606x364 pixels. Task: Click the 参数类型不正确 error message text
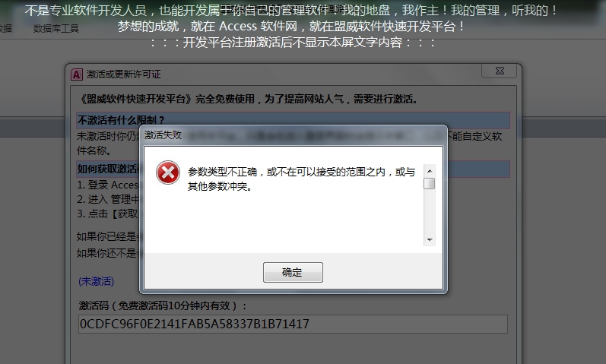tap(301, 179)
